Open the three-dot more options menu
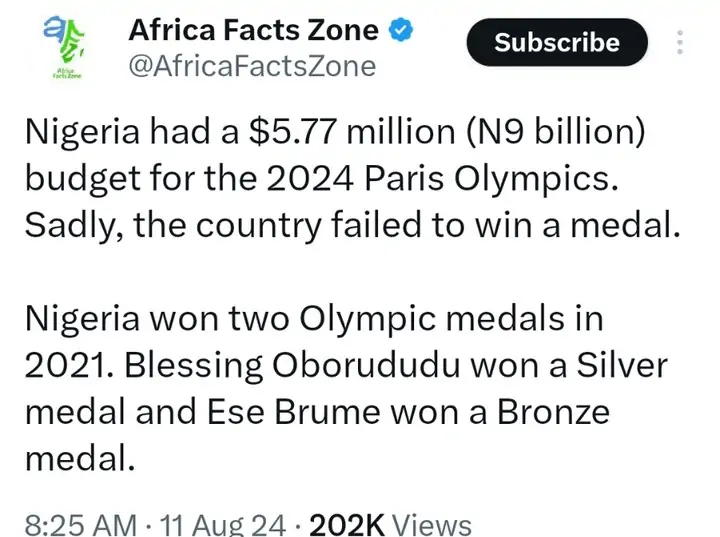The width and height of the screenshot is (720, 537). 681,44
